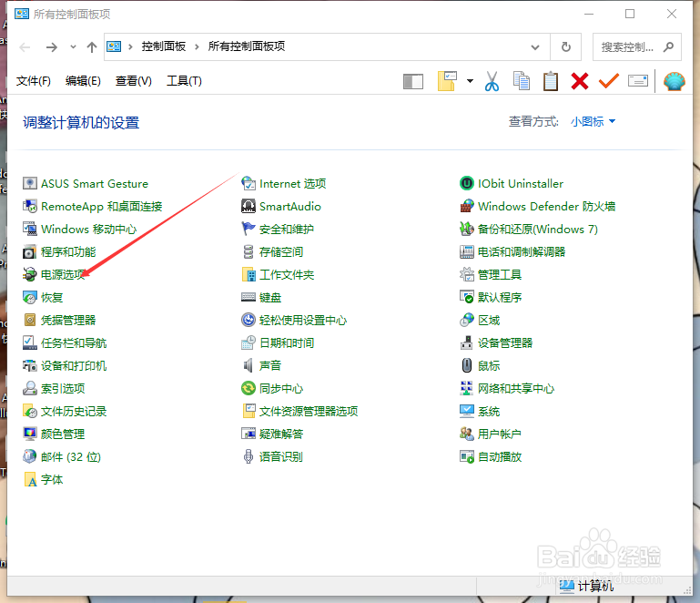Expand the address bar history dropdown

coord(535,46)
